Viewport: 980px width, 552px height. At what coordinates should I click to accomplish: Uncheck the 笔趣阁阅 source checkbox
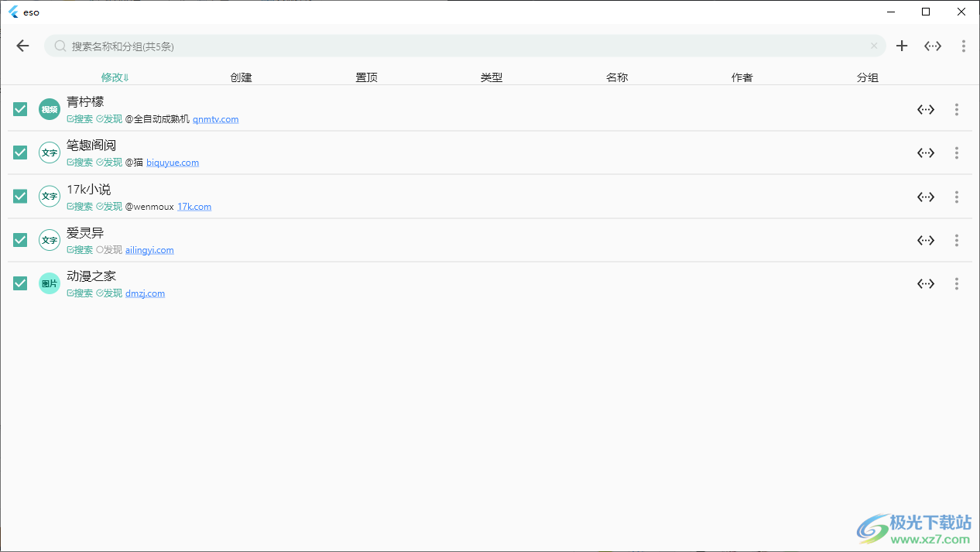coord(20,153)
